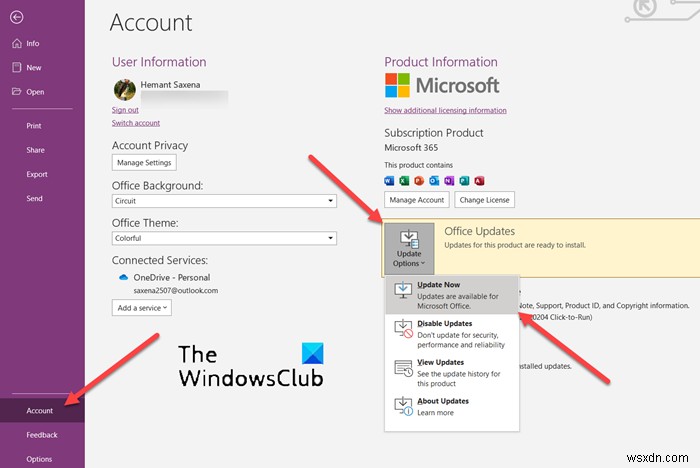
Task: Click the back arrow icon in sidebar
Action: pyautogui.click(x=17, y=17)
